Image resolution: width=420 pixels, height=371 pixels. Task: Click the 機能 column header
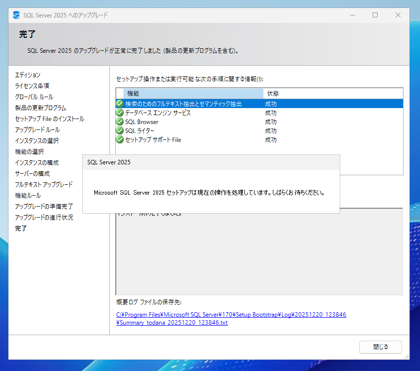pyautogui.click(x=193, y=93)
